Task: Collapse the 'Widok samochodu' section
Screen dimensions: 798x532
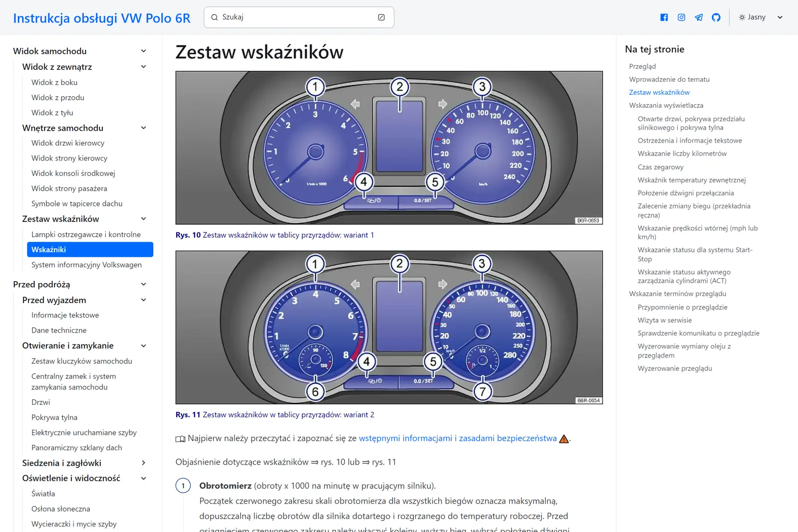Action: 144,51
